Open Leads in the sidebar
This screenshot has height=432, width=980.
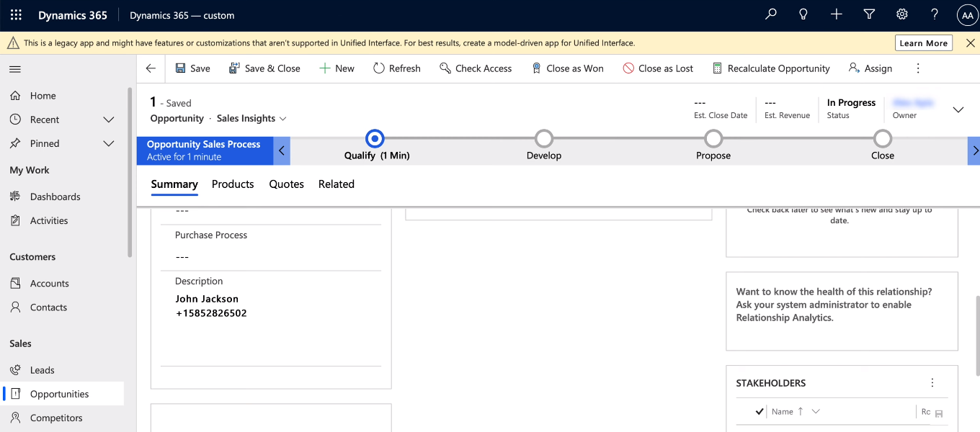(x=63, y=370)
